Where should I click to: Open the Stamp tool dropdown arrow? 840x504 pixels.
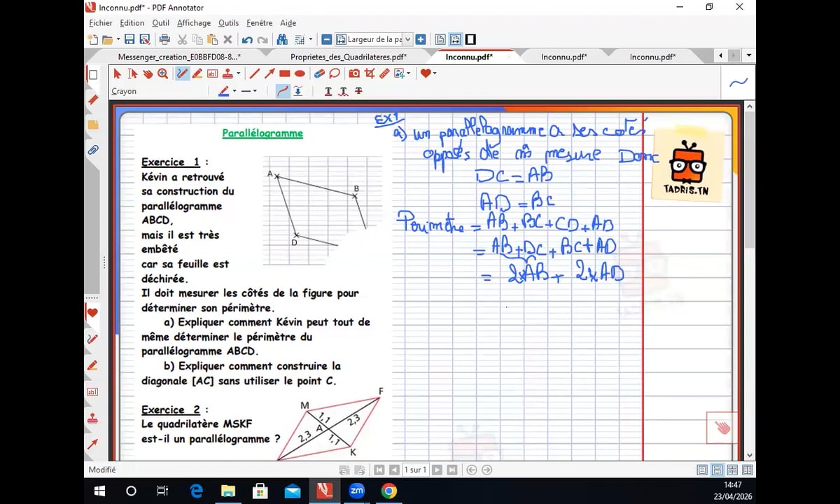click(239, 73)
